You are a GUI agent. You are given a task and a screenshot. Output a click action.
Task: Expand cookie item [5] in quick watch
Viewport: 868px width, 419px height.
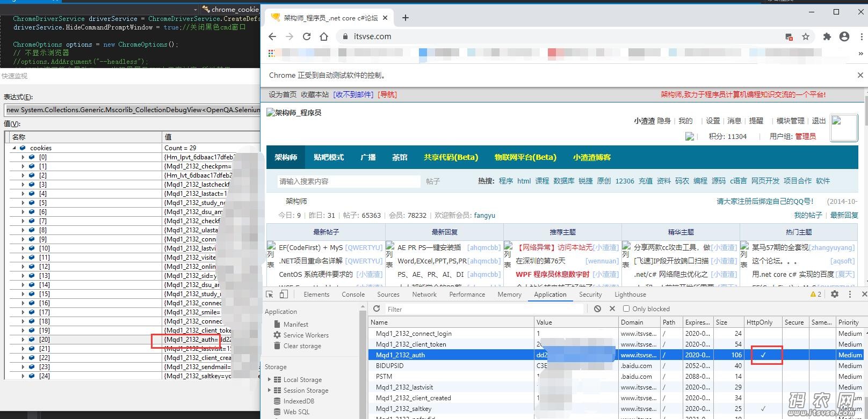23,203
